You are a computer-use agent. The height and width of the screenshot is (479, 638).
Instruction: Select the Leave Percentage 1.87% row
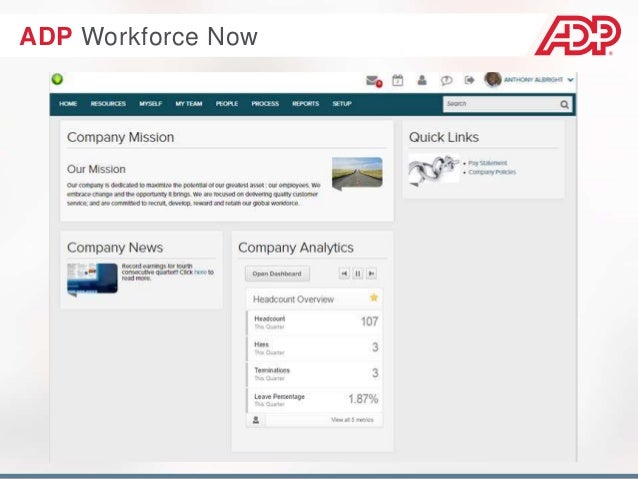tap(314, 400)
